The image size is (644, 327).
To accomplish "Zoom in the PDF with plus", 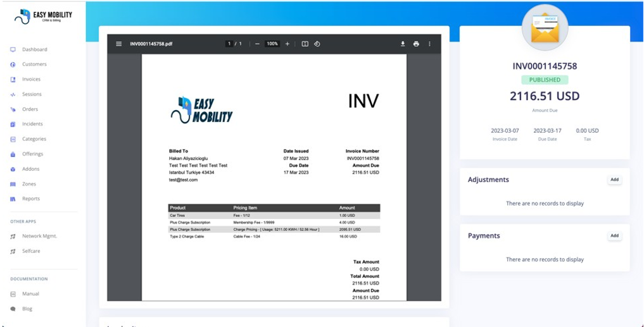I will (x=287, y=44).
